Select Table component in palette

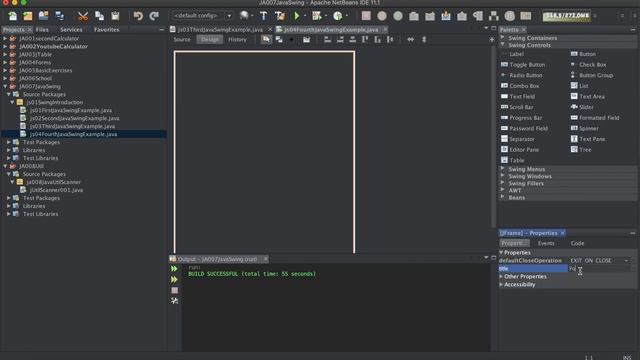click(x=513, y=160)
